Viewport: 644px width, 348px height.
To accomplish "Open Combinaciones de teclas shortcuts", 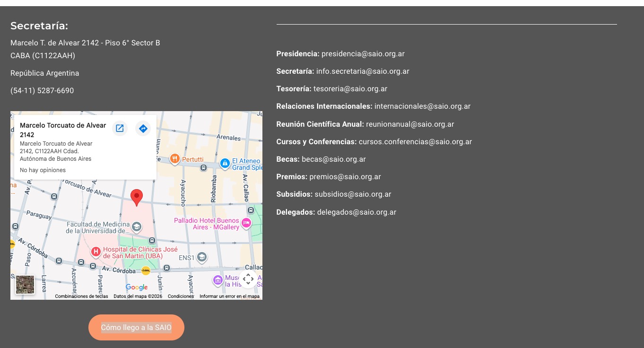I will click(x=81, y=296).
